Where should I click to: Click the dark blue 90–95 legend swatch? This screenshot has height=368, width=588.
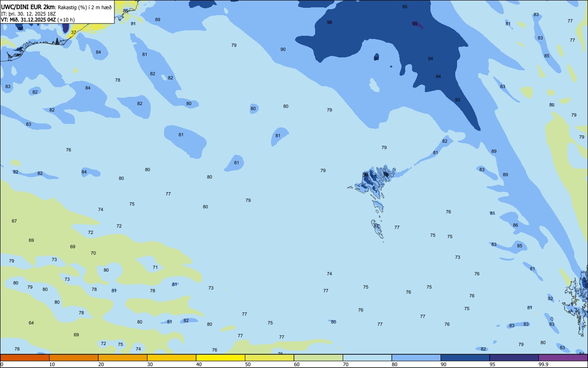[465, 357]
